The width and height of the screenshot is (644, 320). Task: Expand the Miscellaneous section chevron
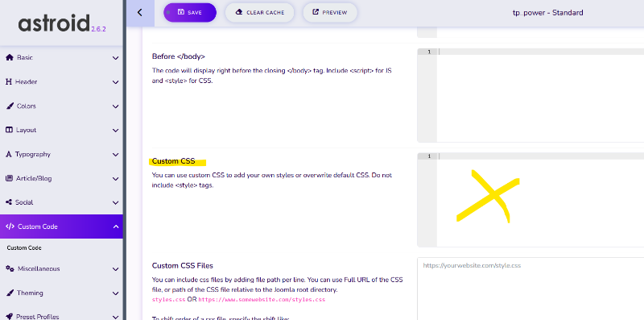(x=115, y=269)
